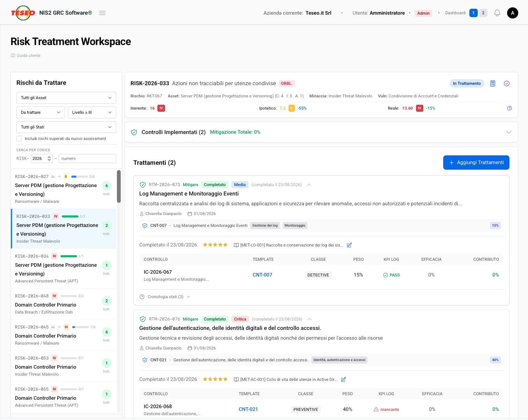Image resolution: width=528 pixels, height=420 pixels.
Task: Click shield icon of treatment RTM-2026-076
Action: [142, 319]
